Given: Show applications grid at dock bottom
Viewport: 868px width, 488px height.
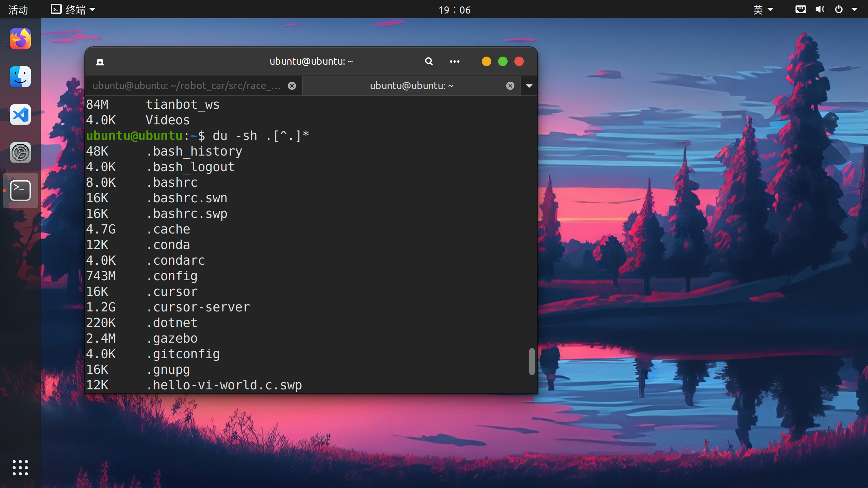Looking at the screenshot, I should tap(20, 468).
